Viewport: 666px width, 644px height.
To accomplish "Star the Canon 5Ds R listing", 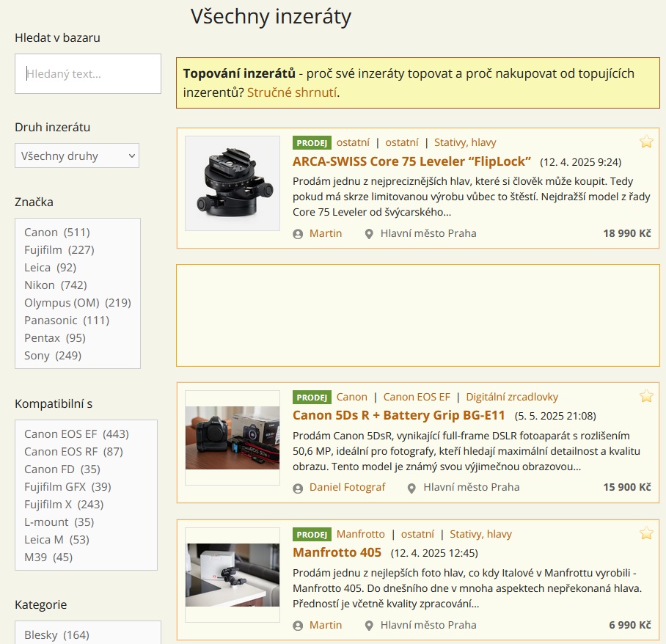I will 646,396.
